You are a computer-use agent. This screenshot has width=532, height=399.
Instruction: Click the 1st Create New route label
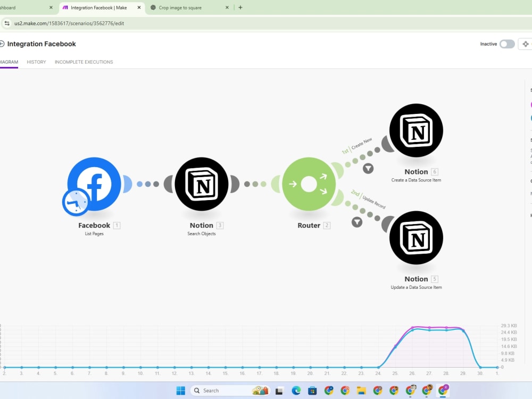click(x=357, y=146)
